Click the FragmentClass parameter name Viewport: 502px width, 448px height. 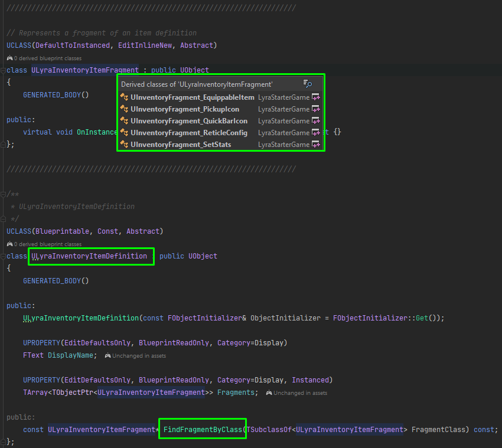click(438, 430)
